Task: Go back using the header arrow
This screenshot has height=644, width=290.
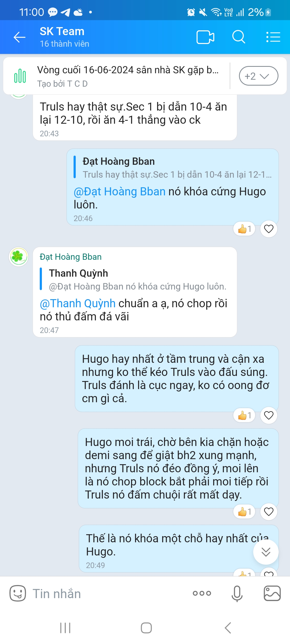Action: point(20,37)
